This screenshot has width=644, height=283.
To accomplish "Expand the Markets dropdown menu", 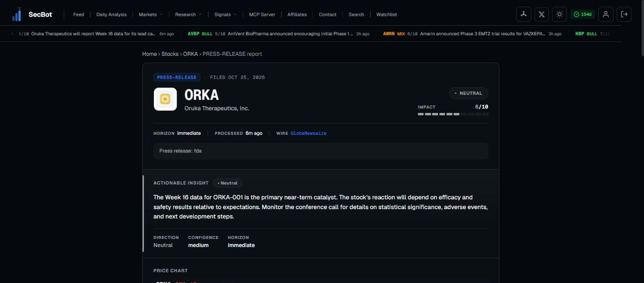I will [151, 14].
